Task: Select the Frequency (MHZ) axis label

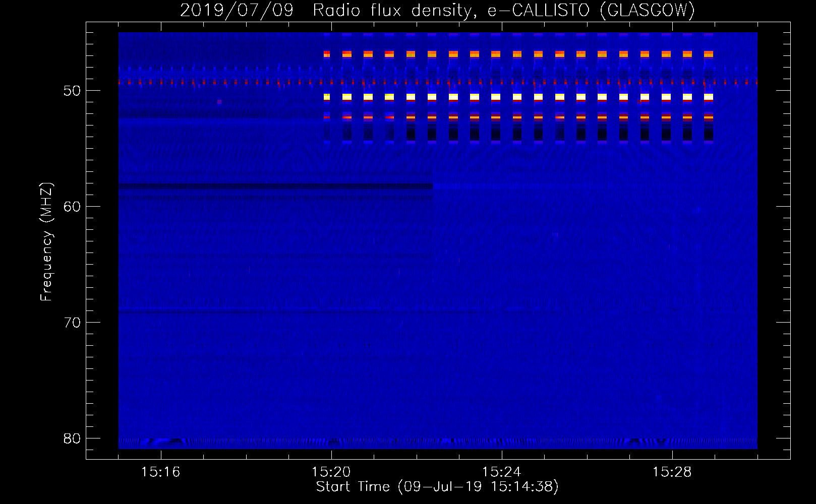Action: [x=46, y=242]
